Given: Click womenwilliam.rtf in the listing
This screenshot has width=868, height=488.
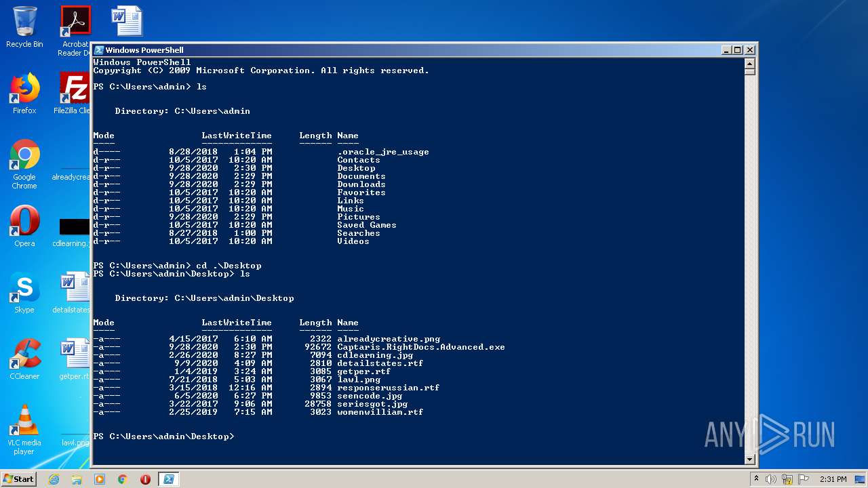Looking at the screenshot, I should pos(380,412).
